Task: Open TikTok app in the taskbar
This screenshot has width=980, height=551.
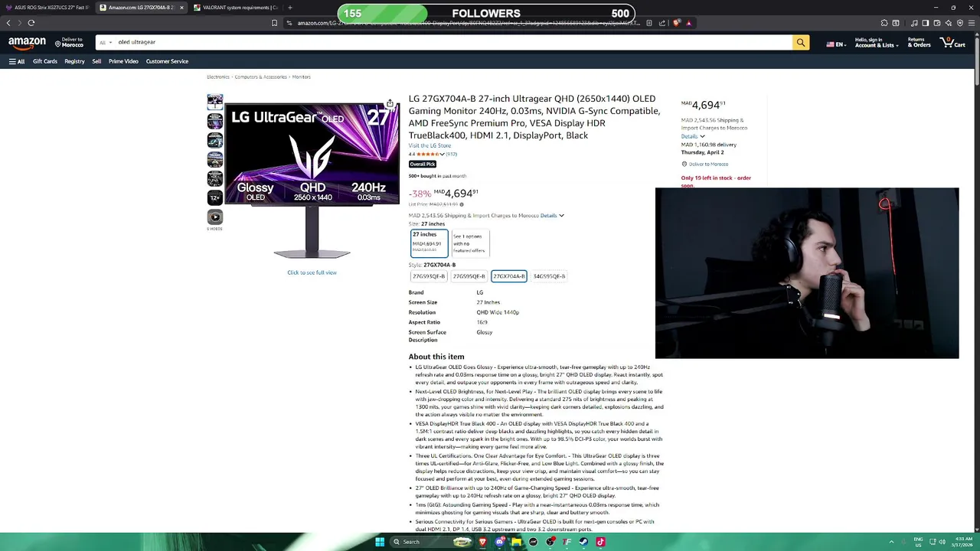Action: [600, 542]
